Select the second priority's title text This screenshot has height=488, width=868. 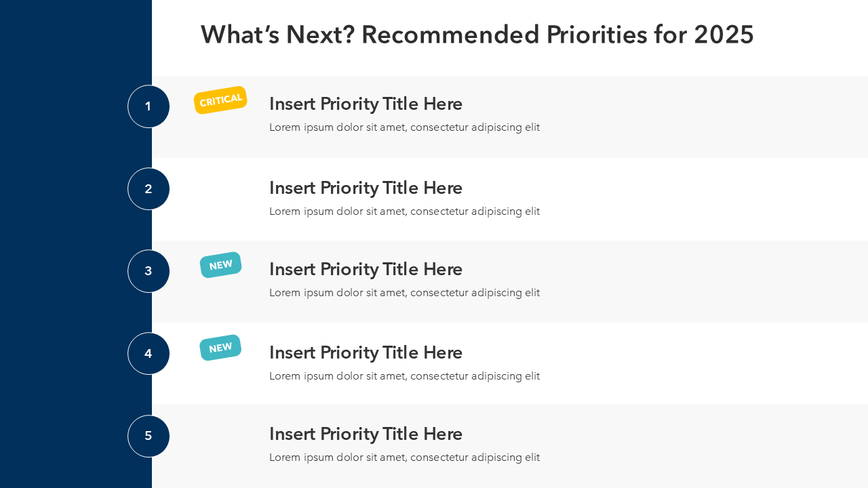(x=366, y=188)
